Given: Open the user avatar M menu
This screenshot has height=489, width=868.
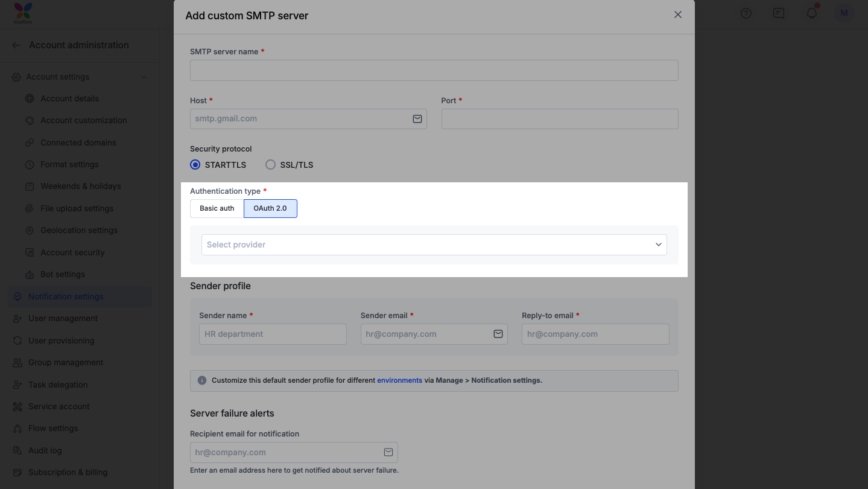Looking at the screenshot, I should click(844, 13).
